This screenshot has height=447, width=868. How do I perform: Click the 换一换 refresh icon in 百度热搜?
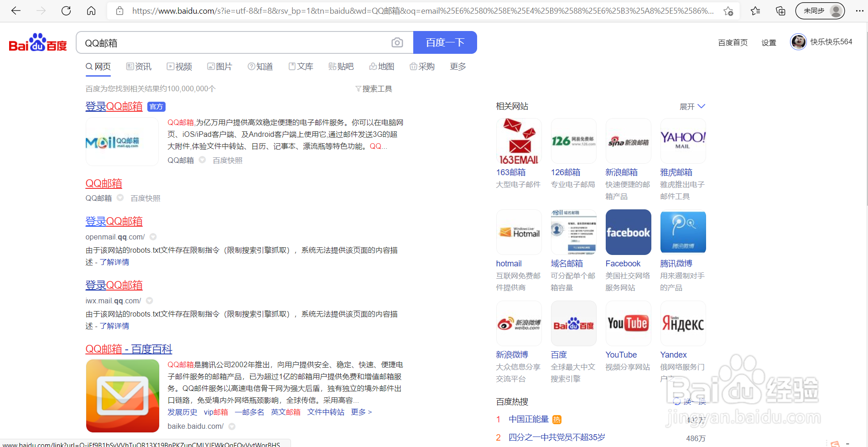point(677,401)
